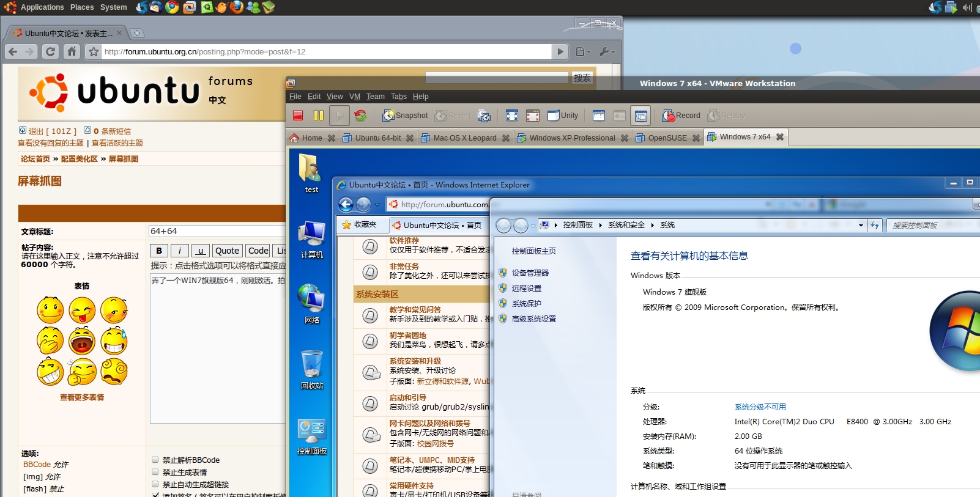Open 网络 Network desktop icon
980x497 pixels.
(311, 304)
